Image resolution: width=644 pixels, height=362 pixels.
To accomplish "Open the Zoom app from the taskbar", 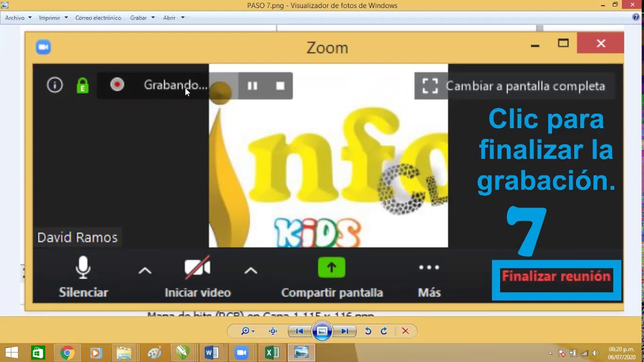I will [242, 353].
